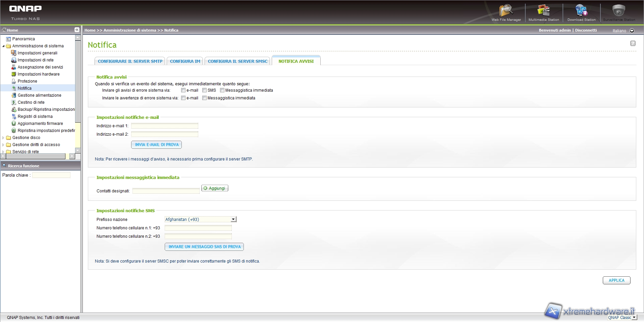644x322 pixels.
Task: Click the Indirizzo e-mail 1 input field
Action: tap(164, 126)
